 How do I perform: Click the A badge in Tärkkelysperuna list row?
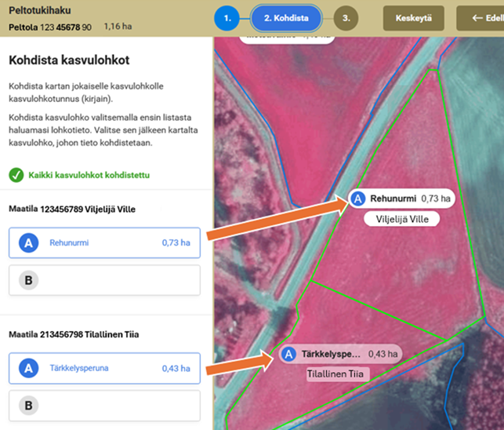click(29, 368)
